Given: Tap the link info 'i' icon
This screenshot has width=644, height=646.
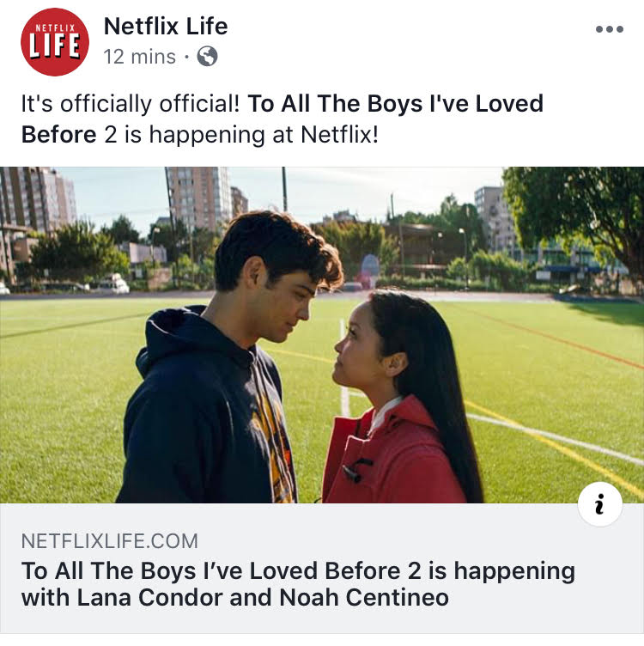Looking at the screenshot, I should click(600, 504).
